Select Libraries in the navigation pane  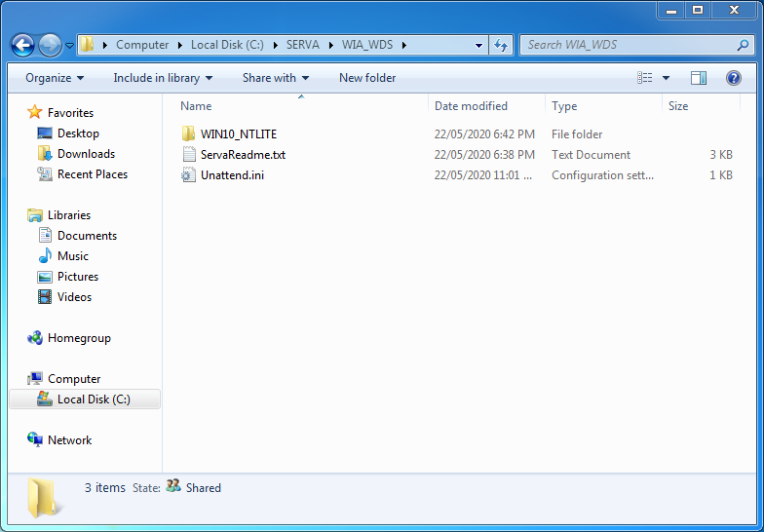(x=69, y=214)
